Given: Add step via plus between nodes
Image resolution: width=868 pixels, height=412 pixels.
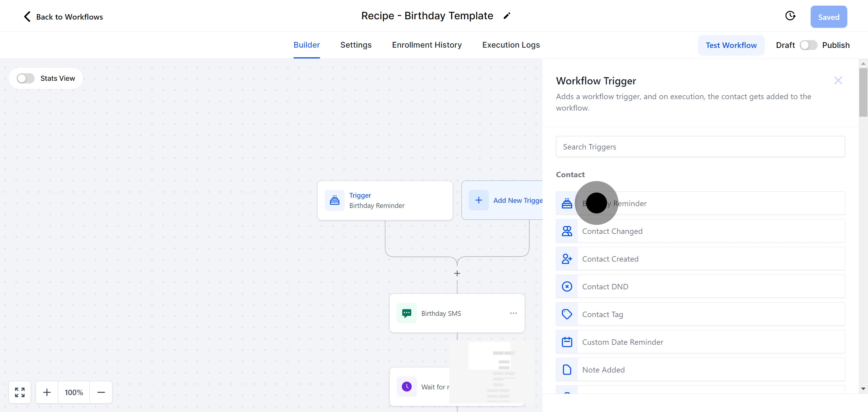Looking at the screenshot, I should click(457, 274).
